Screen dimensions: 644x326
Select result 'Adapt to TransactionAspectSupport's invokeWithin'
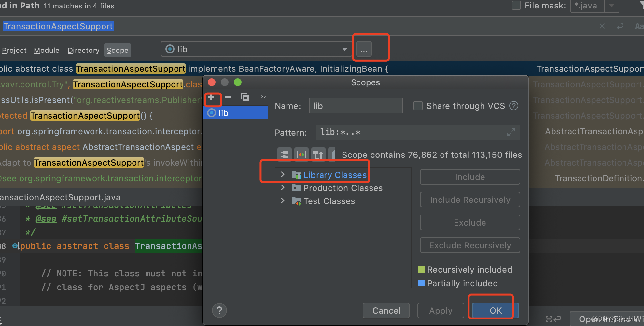click(101, 163)
